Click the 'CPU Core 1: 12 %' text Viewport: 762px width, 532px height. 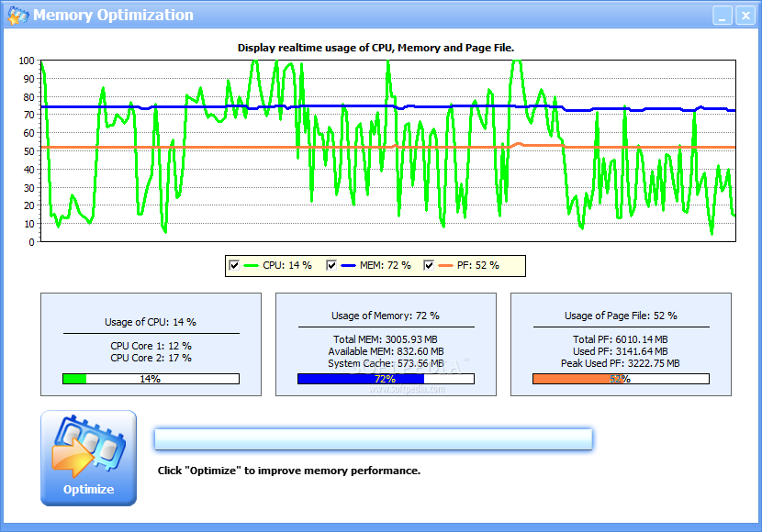click(x=151, y=346)
